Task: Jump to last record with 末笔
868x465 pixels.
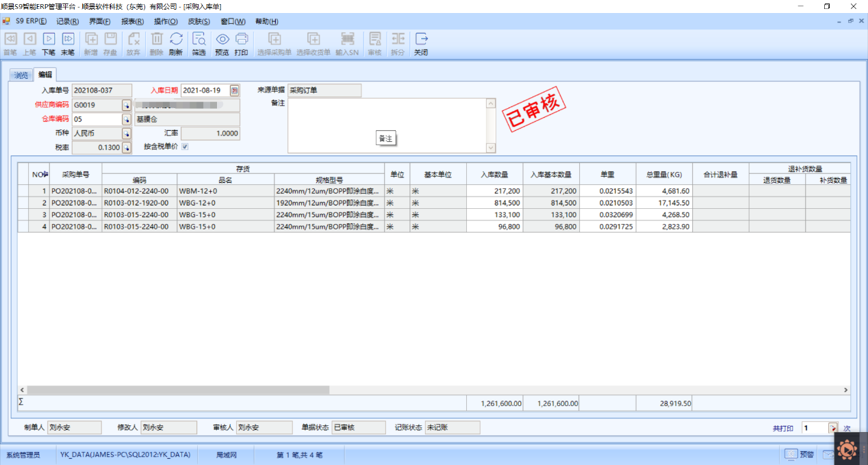Action: pyautogui.click(x=68, y=44)
